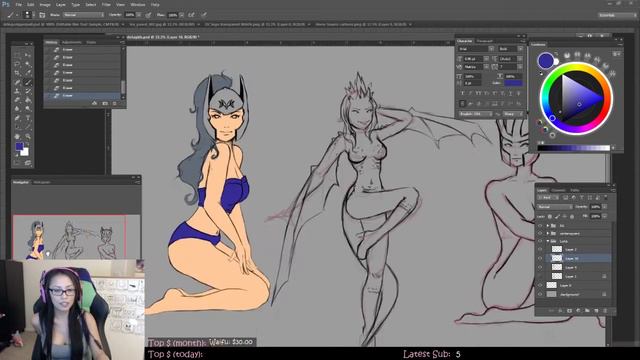Screen dimensions: 640x360
Task: Create new document from current state
Action: click(x=94, y=103)
